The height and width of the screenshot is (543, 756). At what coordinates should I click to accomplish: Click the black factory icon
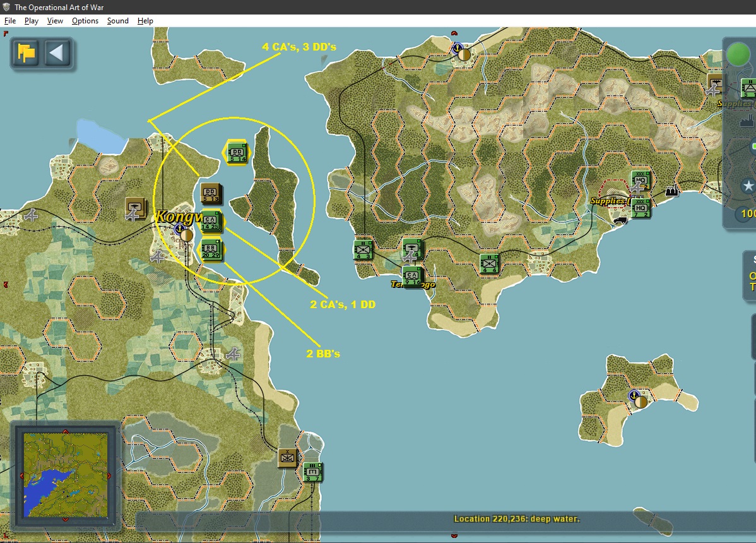[x=671, y=191]
